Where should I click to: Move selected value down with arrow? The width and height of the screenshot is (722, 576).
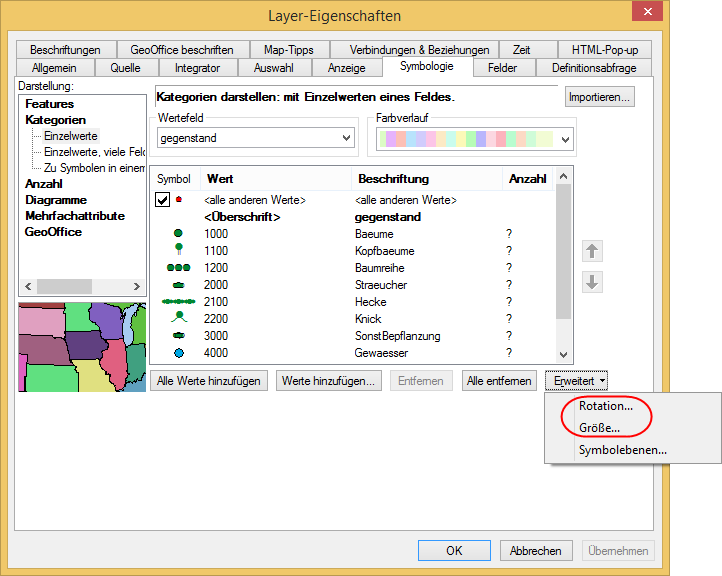[592, 282]
